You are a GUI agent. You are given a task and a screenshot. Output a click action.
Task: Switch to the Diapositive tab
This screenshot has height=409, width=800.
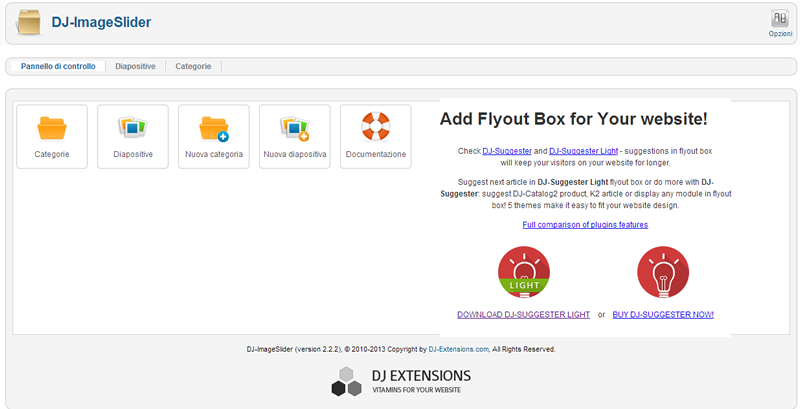pyautogui.click(x=135, y=66)
